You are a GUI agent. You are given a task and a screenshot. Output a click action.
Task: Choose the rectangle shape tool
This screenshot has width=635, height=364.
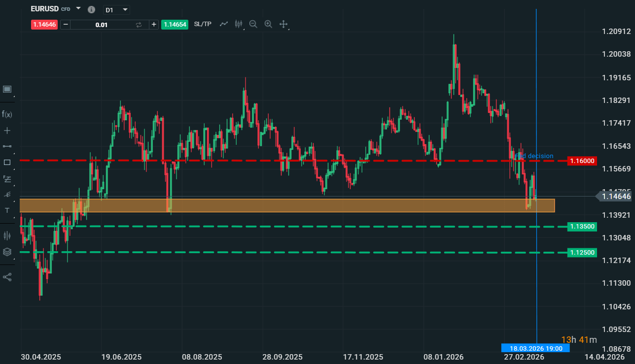click(7, 162)
